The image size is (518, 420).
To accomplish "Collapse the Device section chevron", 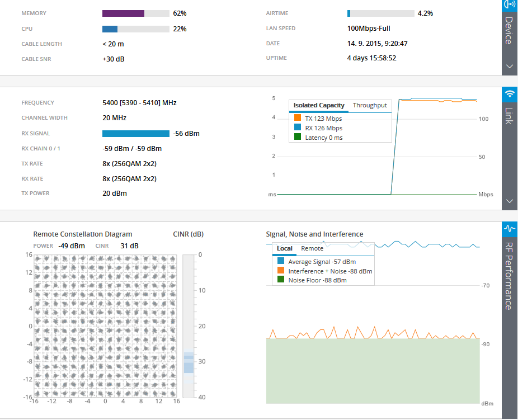I will point(509,66).
